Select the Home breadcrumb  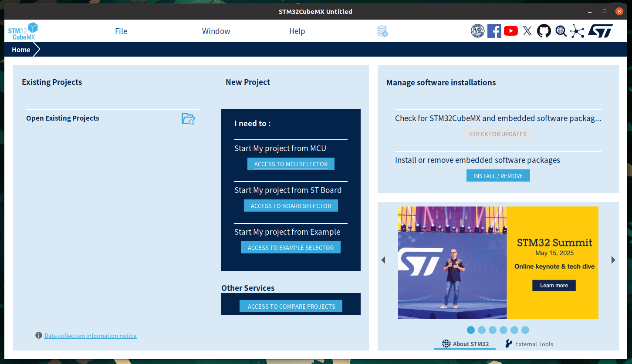tap(21, 50)
